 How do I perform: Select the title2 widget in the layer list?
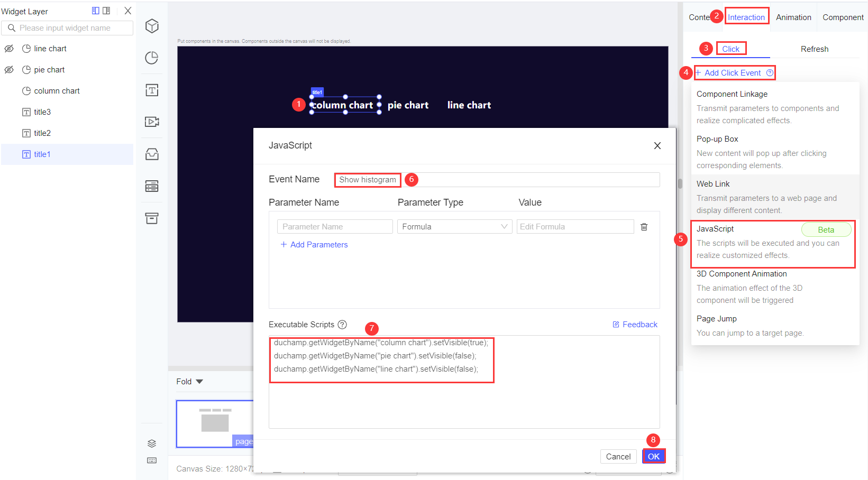[x=42, y=133]
